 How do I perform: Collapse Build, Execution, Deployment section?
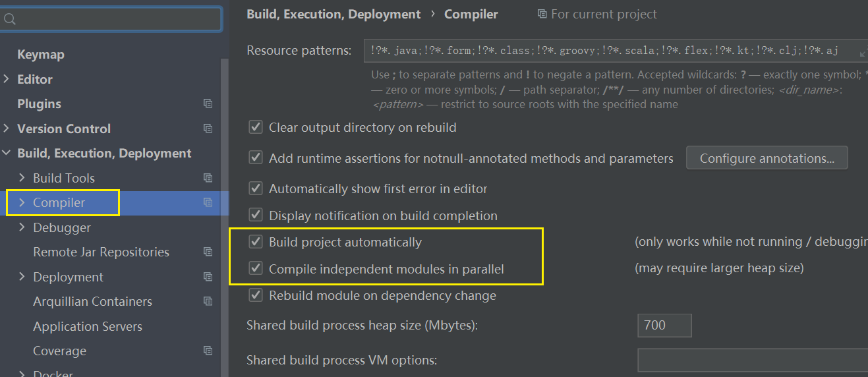click(x=7, y=153)
